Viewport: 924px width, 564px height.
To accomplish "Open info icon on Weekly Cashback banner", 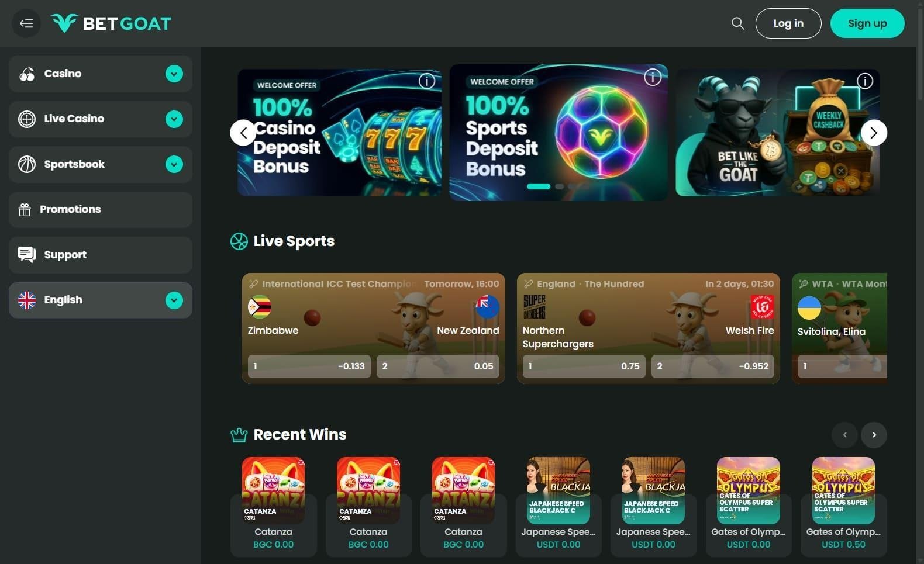I will coord(865,81).
